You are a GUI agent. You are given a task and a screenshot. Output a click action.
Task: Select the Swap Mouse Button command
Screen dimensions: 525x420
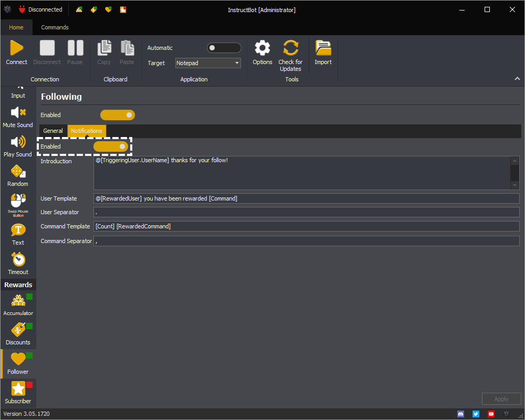tap(18, 205)
